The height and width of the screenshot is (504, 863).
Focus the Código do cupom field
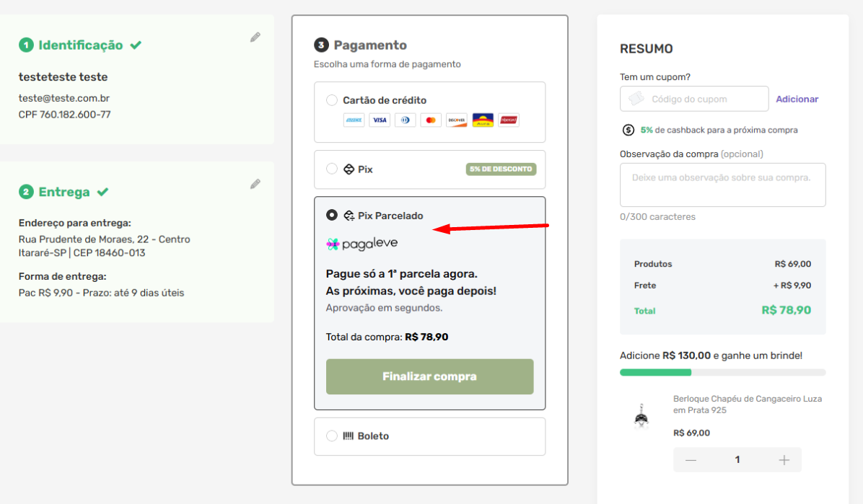pos(694,100)
